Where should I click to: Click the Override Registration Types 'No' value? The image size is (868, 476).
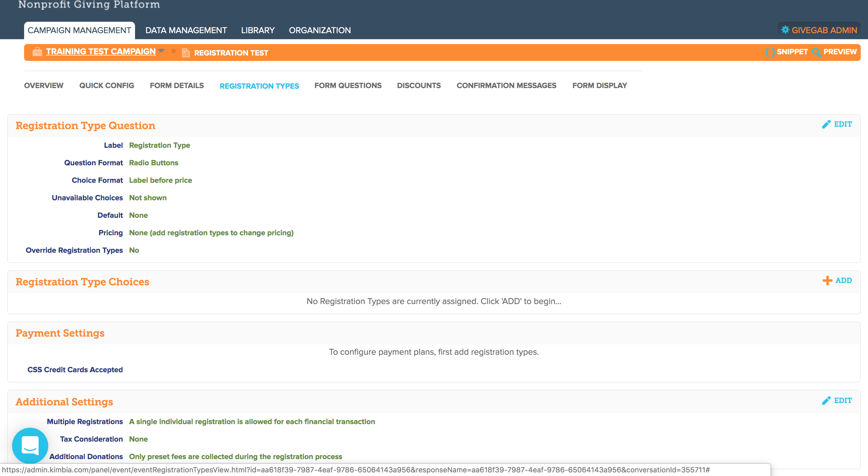tap(134, 250)
